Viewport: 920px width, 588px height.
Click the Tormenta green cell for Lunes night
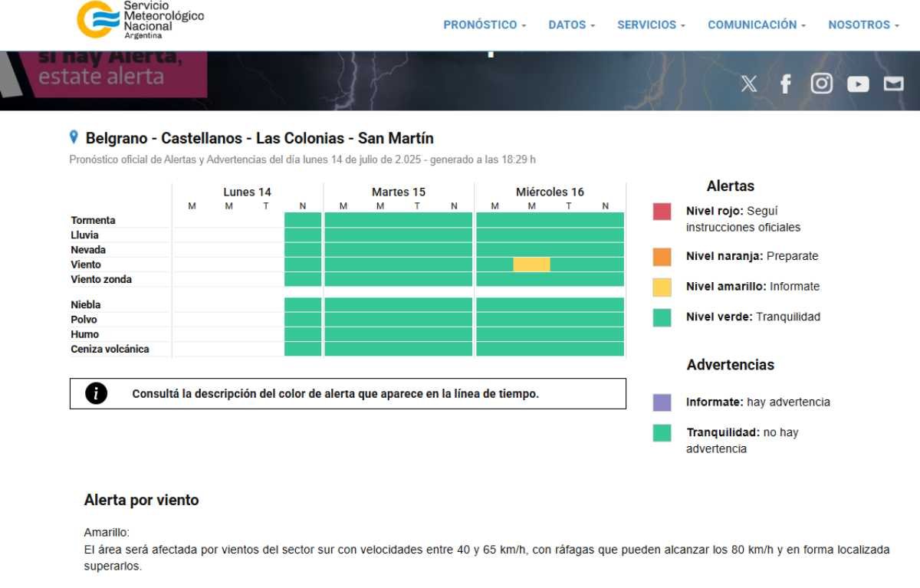(x=303, y=220)
